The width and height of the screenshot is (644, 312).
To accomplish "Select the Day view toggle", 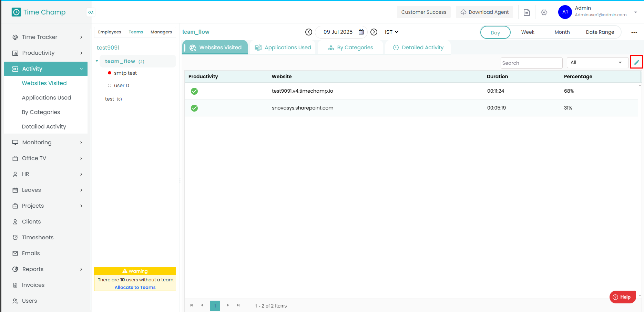I will pos(495,32).
